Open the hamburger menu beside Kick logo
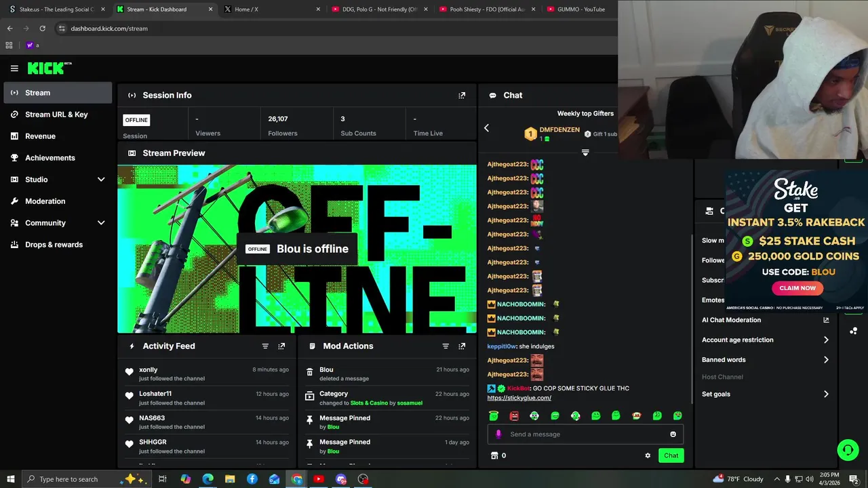This screenshot has width=868, height=488. (14, 68)
